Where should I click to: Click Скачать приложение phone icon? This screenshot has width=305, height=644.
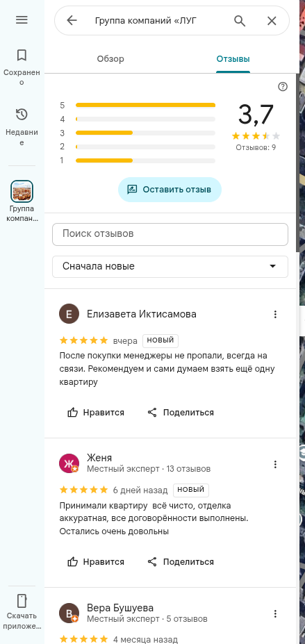click(22, 601)
